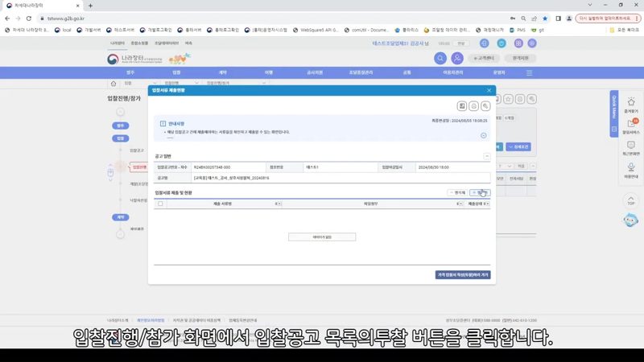Collapse the 공고 일반 section

click(487, 156)
